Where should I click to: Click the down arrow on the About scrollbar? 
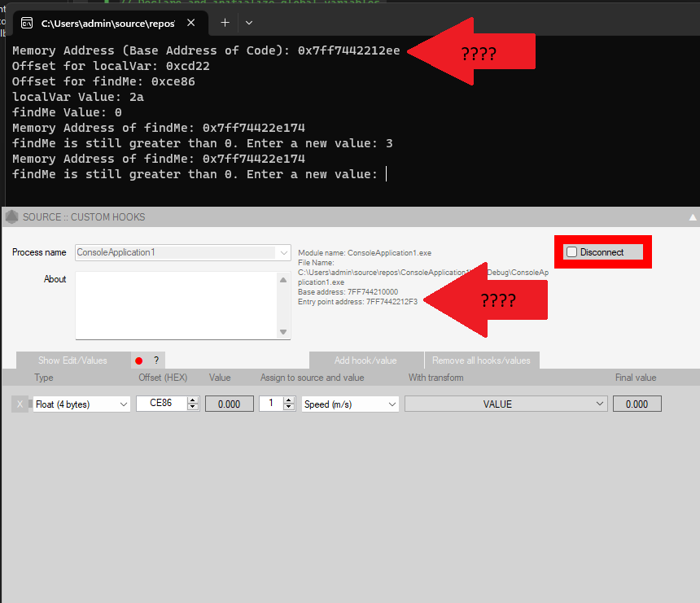click(x=284, y=332)
